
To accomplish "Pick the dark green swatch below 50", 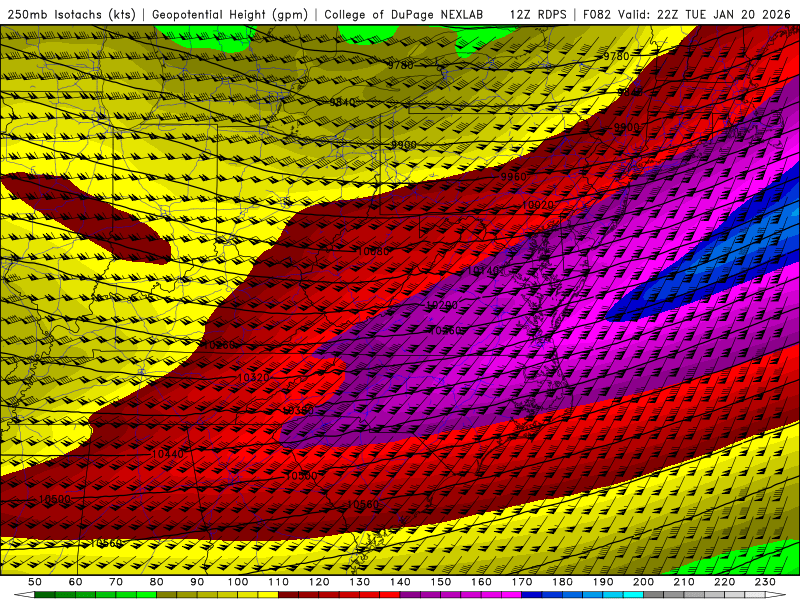I will tap(42, 595).
